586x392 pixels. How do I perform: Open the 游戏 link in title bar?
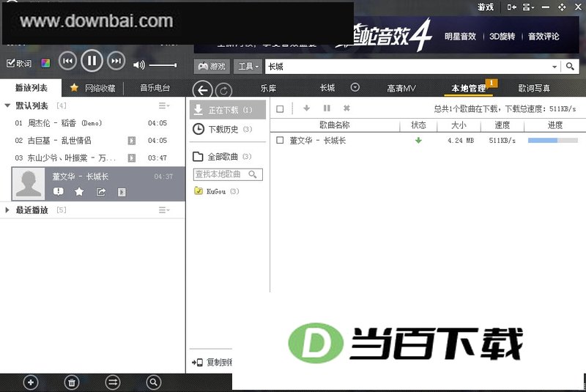click(x=486, y=7)
